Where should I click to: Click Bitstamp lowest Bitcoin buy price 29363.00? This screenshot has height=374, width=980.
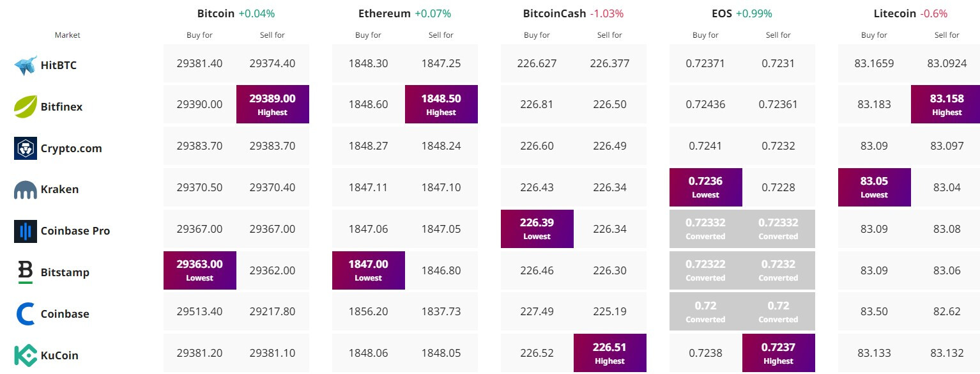coord(199,270)
